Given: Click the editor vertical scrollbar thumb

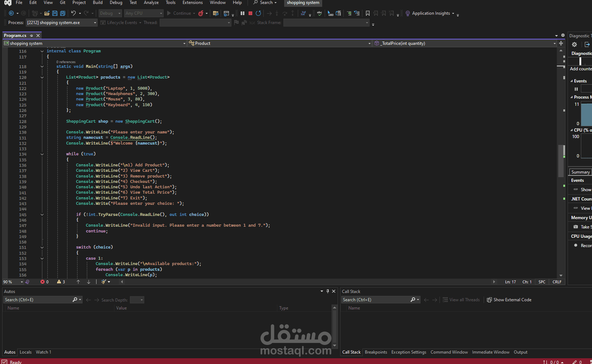Looking at the screenshot, I should click(x=561, y=160).
